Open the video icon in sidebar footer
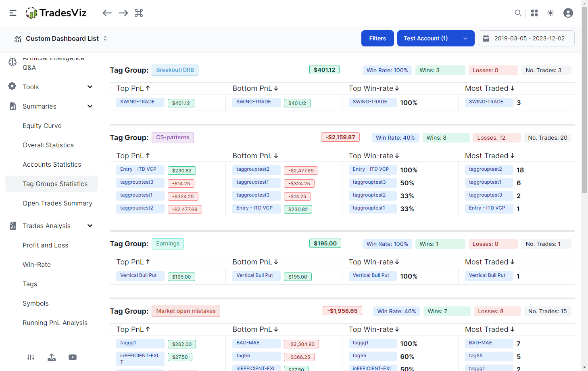This screenshot has height=371, width=588. coord(73,357)
